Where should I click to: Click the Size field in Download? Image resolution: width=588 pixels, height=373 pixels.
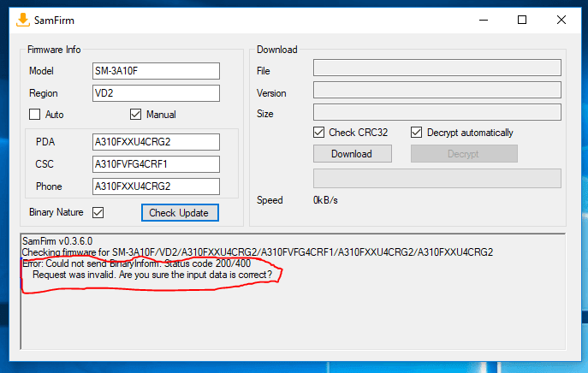437,112
